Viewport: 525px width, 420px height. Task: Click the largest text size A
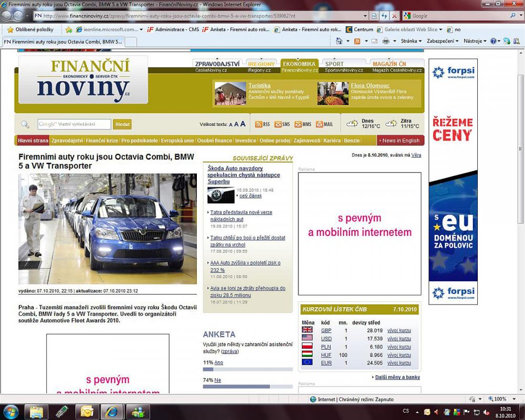(243, 123)
